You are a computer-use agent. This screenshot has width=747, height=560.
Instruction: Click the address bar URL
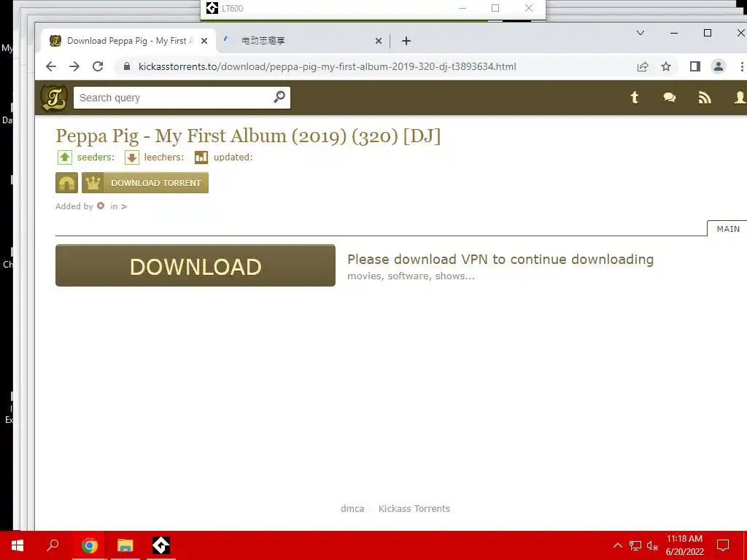(328, 66)
